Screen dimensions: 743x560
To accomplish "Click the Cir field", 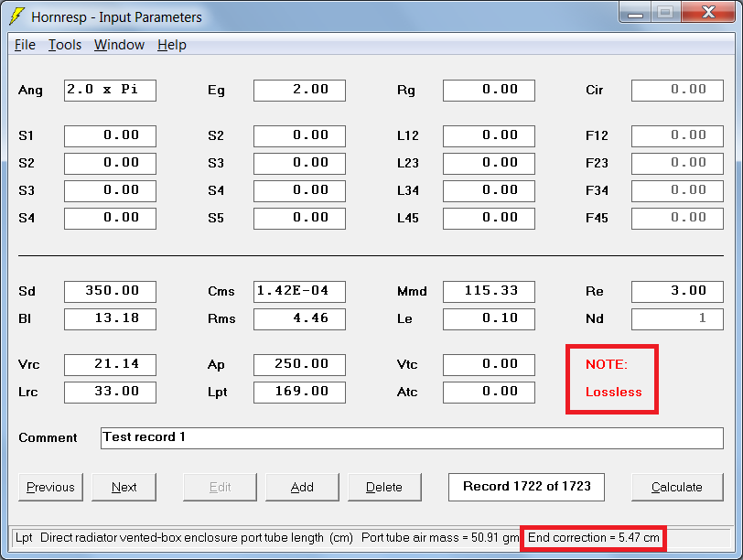I will [678, 90].
